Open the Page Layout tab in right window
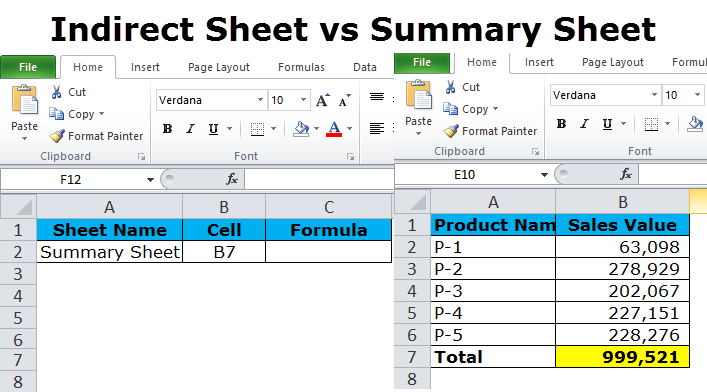 pos(613,62)
